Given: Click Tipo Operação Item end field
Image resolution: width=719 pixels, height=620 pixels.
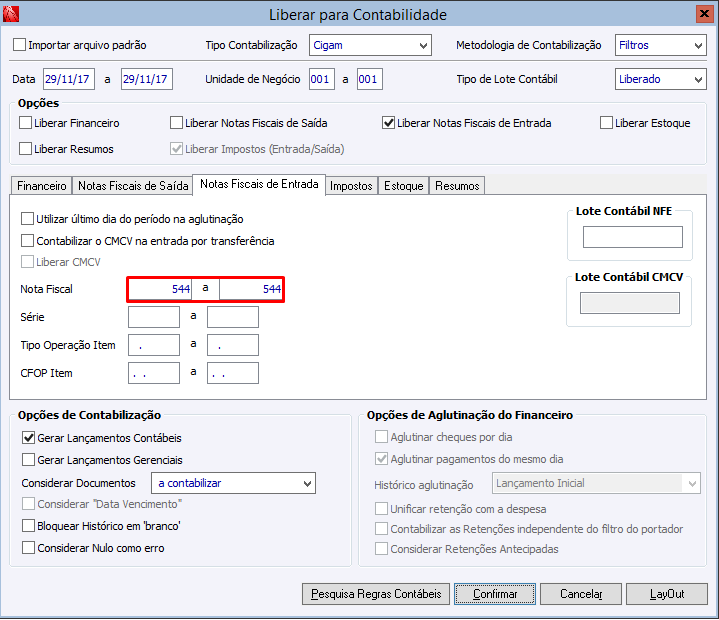Looking at the screenshot, I should coord(232,345).
